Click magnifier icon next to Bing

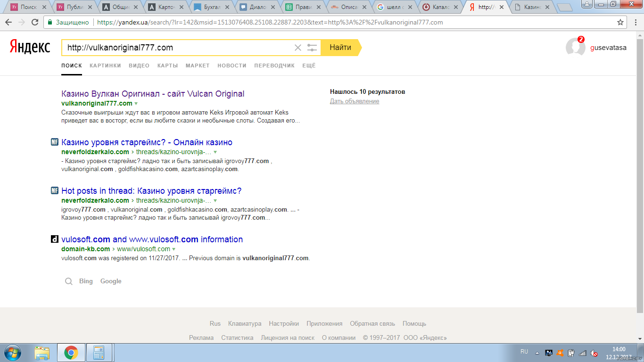69,281
